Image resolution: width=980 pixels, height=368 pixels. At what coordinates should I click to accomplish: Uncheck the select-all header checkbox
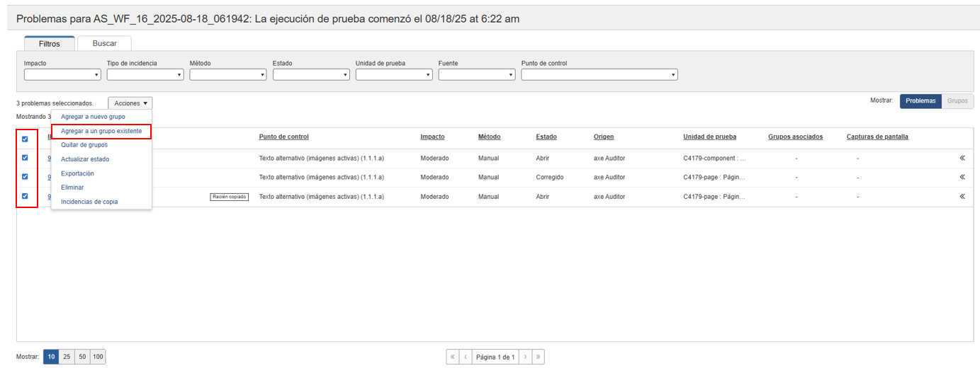pyautogui.click(x=25, y=139)
